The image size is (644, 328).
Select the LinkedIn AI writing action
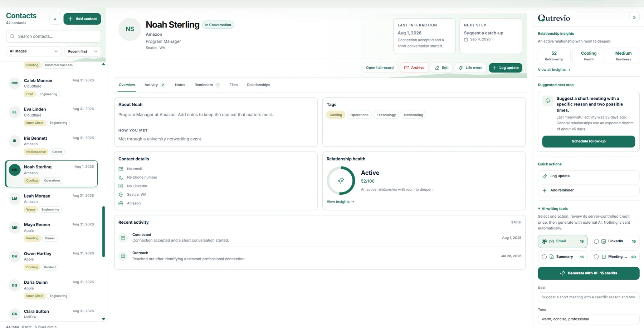(614, 242)
